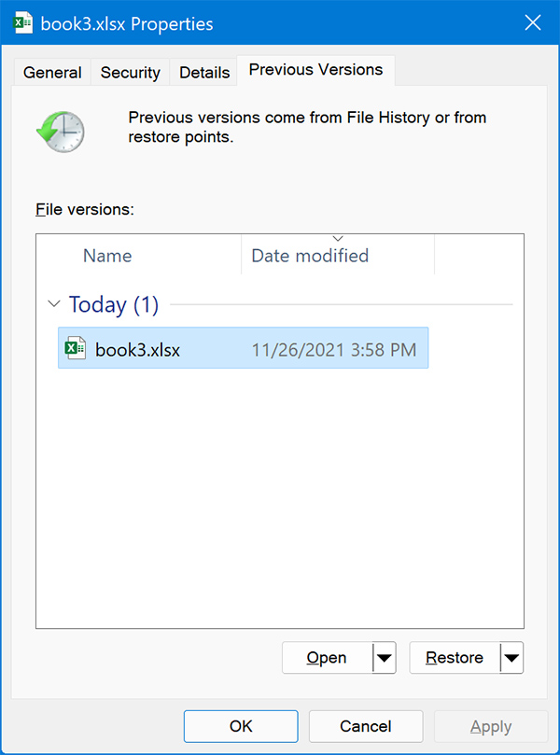Dismiss dialog using Cancel button
The image size is (560, 755).
(x=365, y=726)
